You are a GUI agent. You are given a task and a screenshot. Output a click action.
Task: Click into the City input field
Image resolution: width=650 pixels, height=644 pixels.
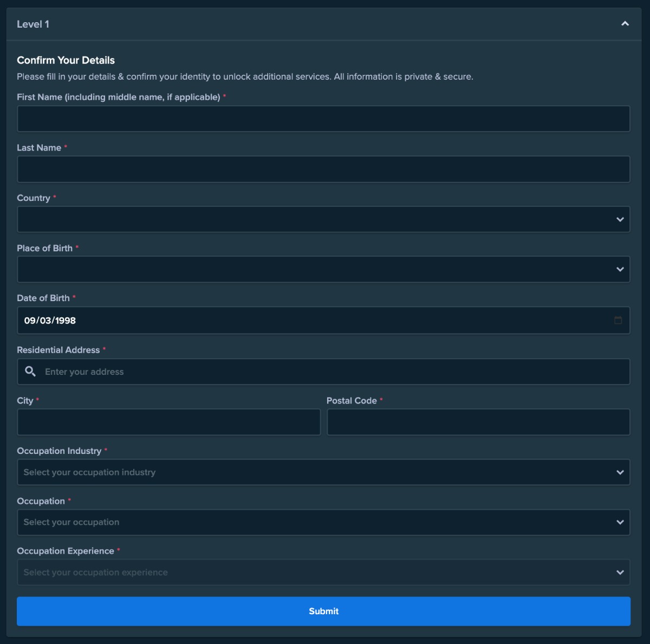pos(168,422)
